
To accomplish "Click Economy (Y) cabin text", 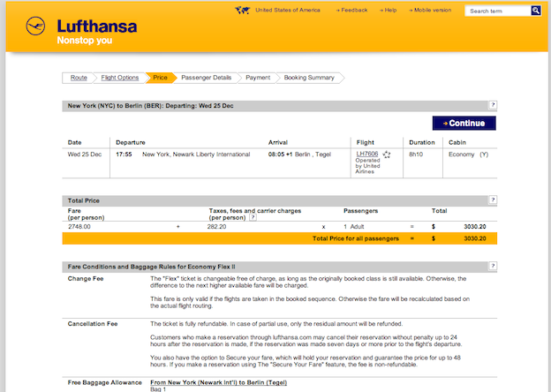I will [x=468, y=155].
